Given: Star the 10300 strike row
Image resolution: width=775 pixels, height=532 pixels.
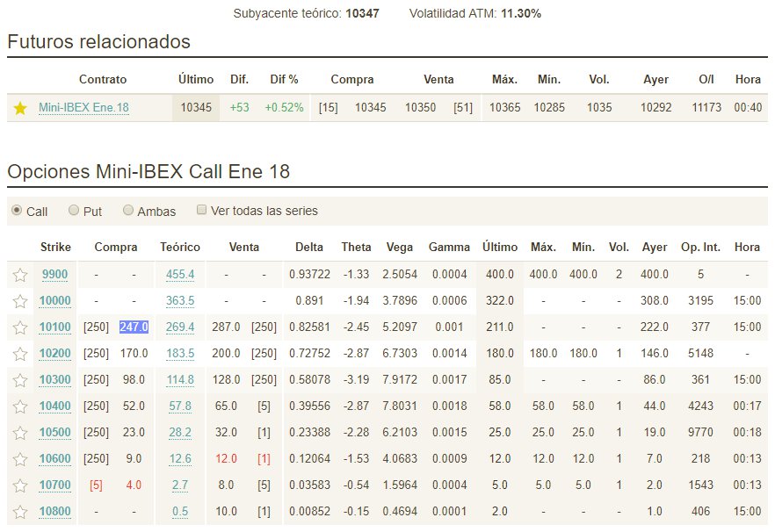Looking at the screenshot, I should point(19,380).
